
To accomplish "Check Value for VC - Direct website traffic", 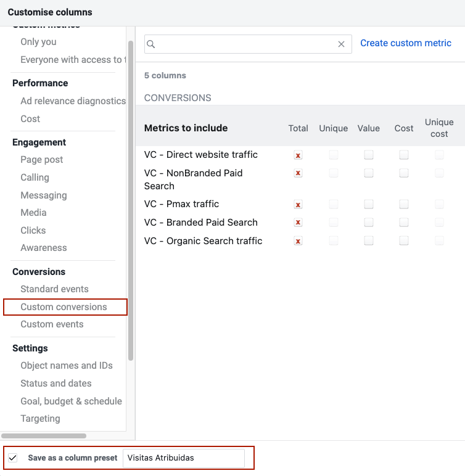I will [368, 155].
